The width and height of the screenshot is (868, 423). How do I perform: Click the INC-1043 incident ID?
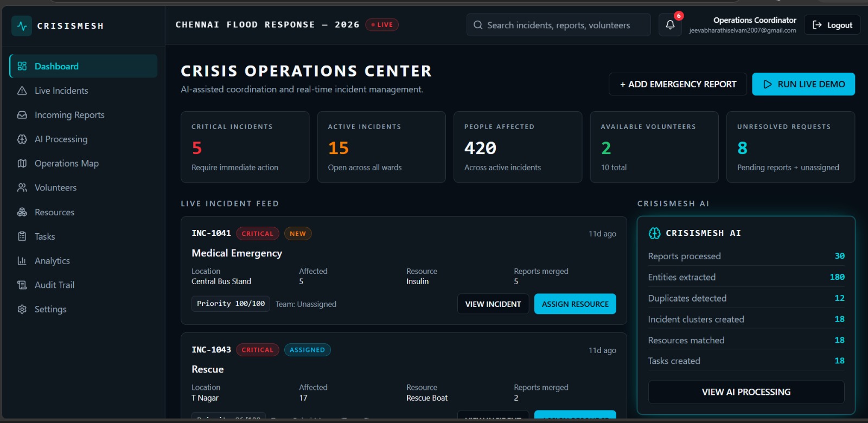click(211, 350)
